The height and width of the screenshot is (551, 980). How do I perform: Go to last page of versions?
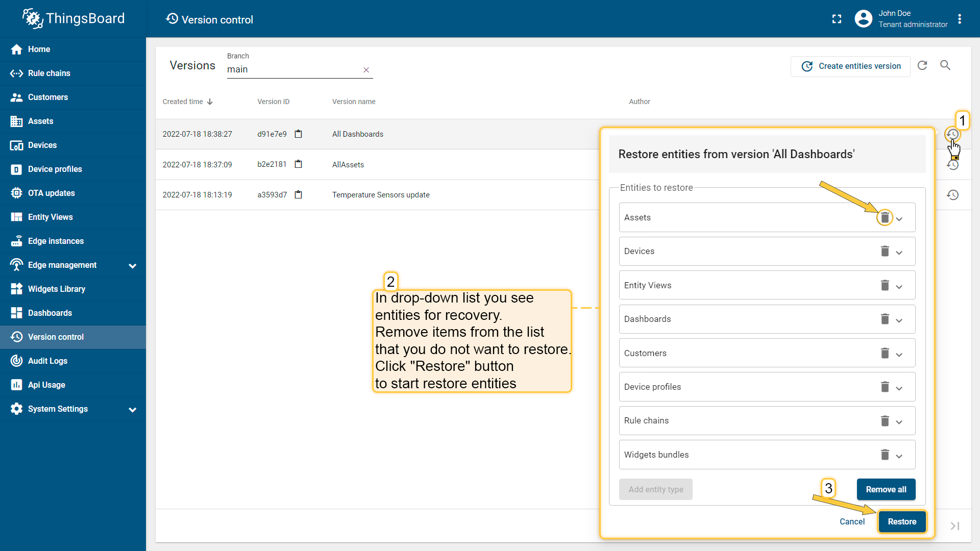(x=955, y=525)
